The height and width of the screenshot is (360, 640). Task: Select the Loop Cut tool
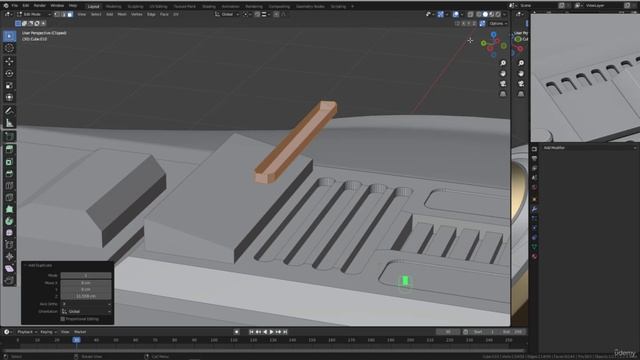point(9,186)
